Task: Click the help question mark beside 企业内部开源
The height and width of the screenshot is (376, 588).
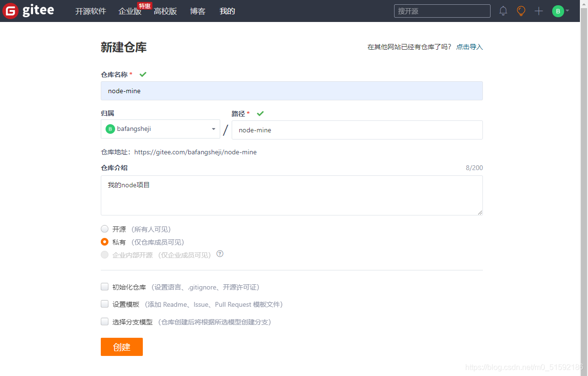Action: 219,254
